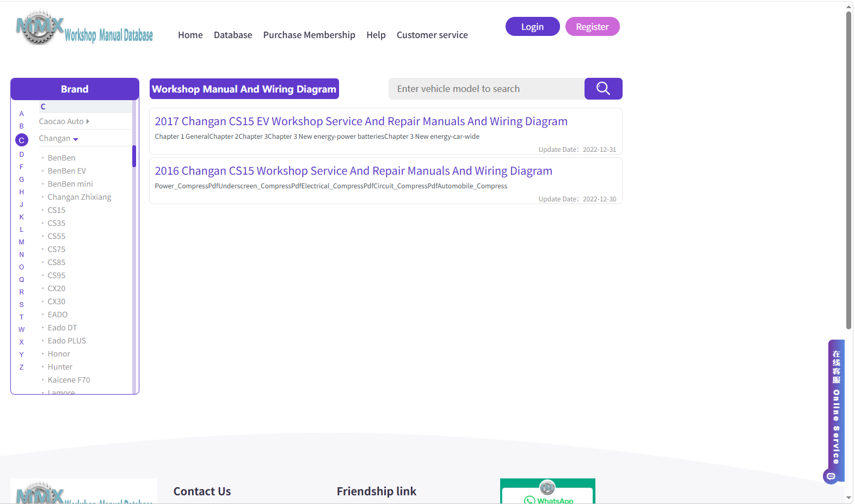This screenshot has height=504, width=855.
Task: Open the EADO model
Action: pyautogui.click(x=58, y=315)
